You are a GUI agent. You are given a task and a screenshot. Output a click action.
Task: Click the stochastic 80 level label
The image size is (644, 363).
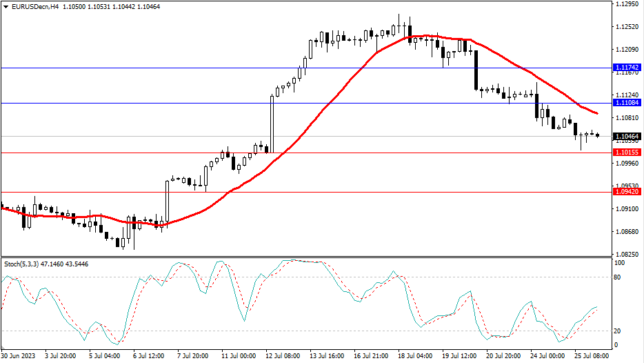tap(618, 277)
